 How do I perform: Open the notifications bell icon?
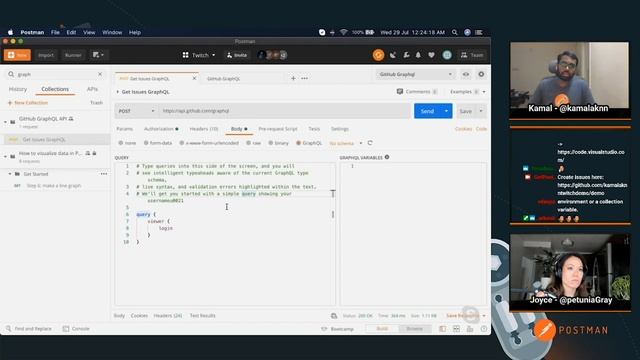[x=418, y=55]
